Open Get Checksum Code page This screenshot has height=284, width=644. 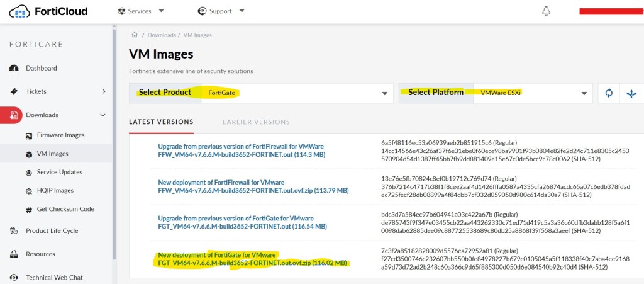tap(65, 209)
